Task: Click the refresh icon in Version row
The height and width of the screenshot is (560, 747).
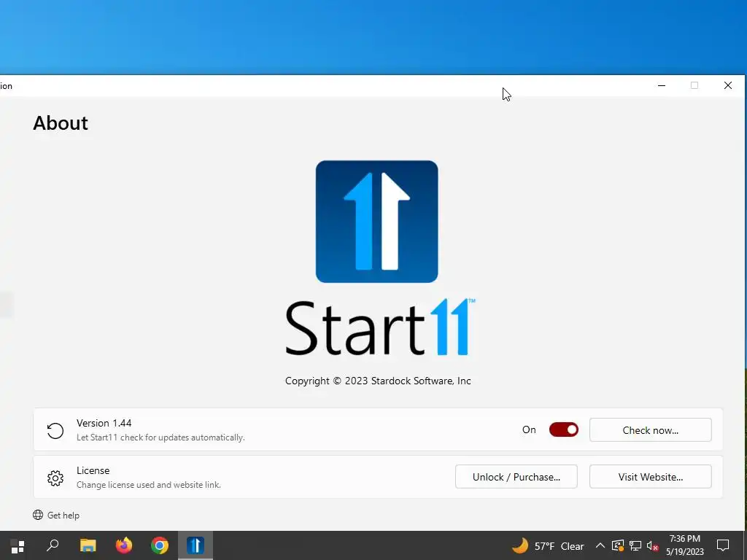Action: coord(55,430)
